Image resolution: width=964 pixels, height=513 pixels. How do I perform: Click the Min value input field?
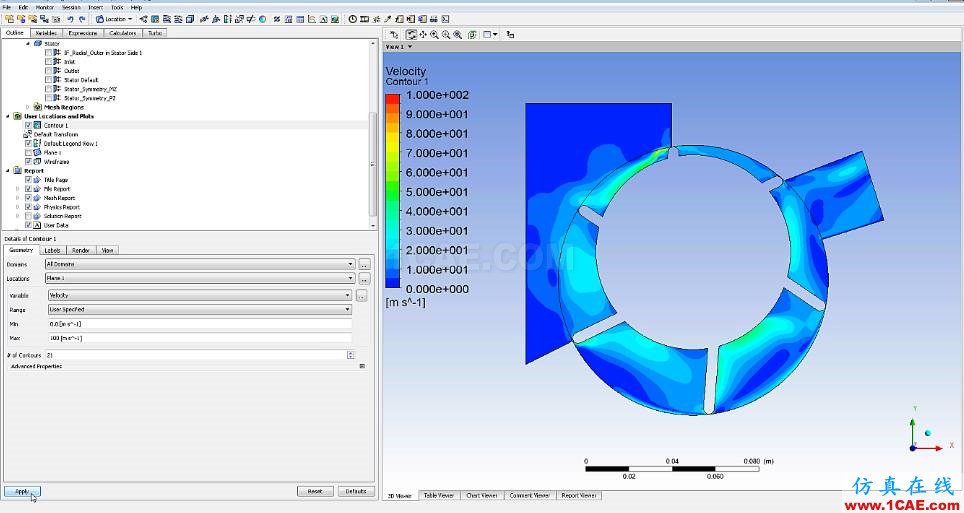(x=200, y=324)
